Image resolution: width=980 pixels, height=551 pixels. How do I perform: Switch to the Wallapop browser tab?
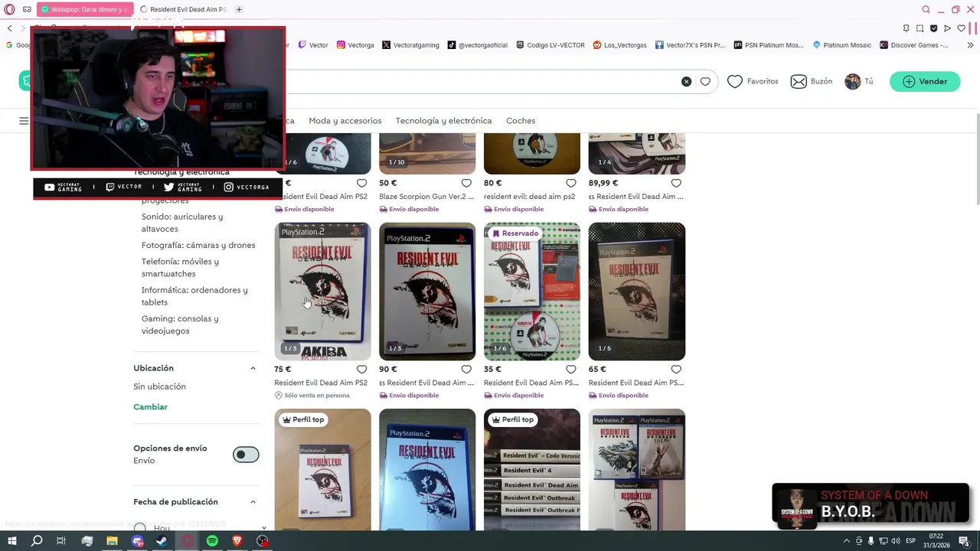click(83, 9)
